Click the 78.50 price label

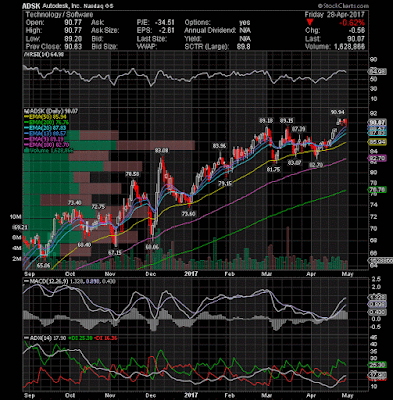point(132,174)
